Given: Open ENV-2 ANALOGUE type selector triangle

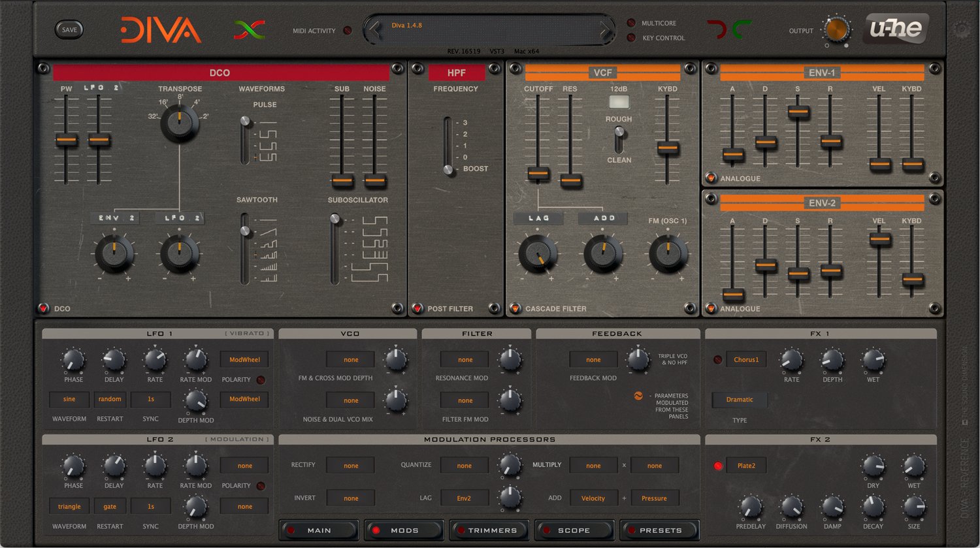Looking at the screenshot, I should (711, 308).
